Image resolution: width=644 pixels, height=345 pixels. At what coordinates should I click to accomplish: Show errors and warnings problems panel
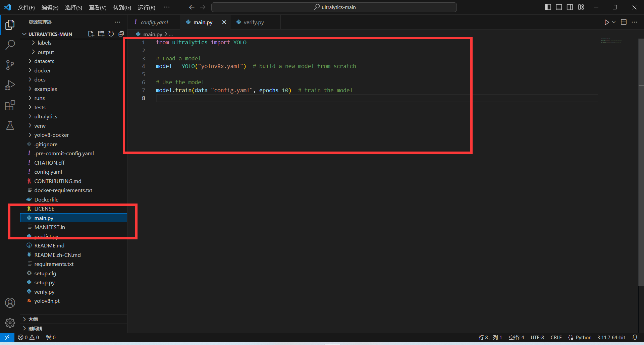(x=29, y=337)
